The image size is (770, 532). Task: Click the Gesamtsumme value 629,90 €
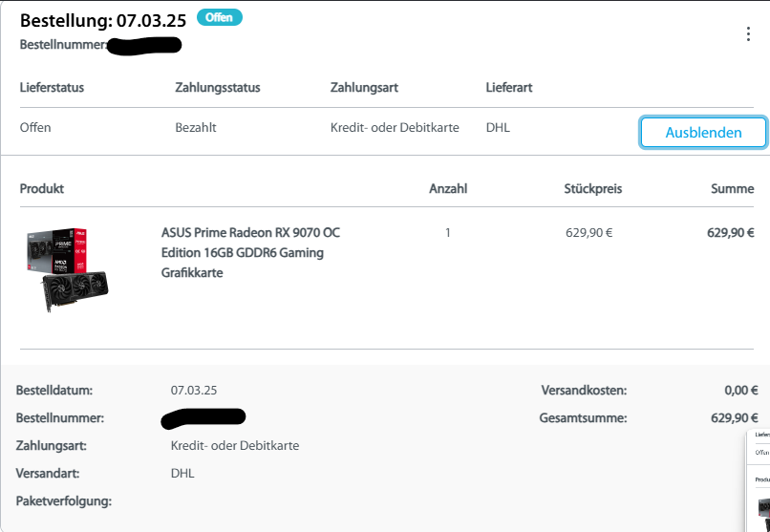tap(734, 418)
